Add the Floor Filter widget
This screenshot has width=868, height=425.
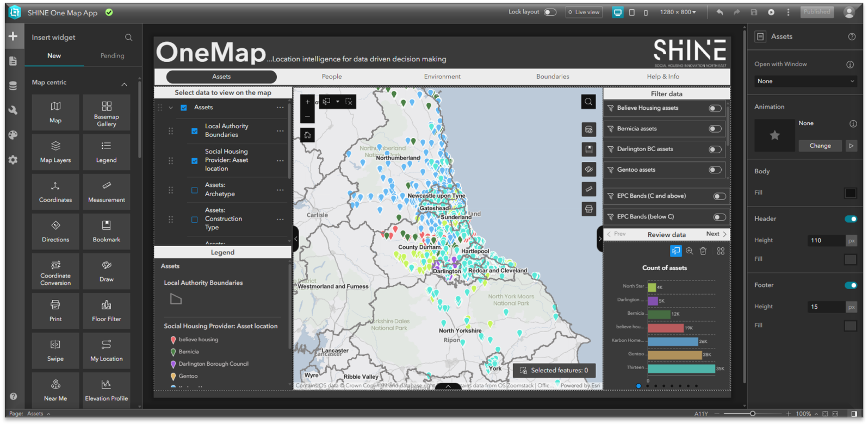[x=107, y=311]
